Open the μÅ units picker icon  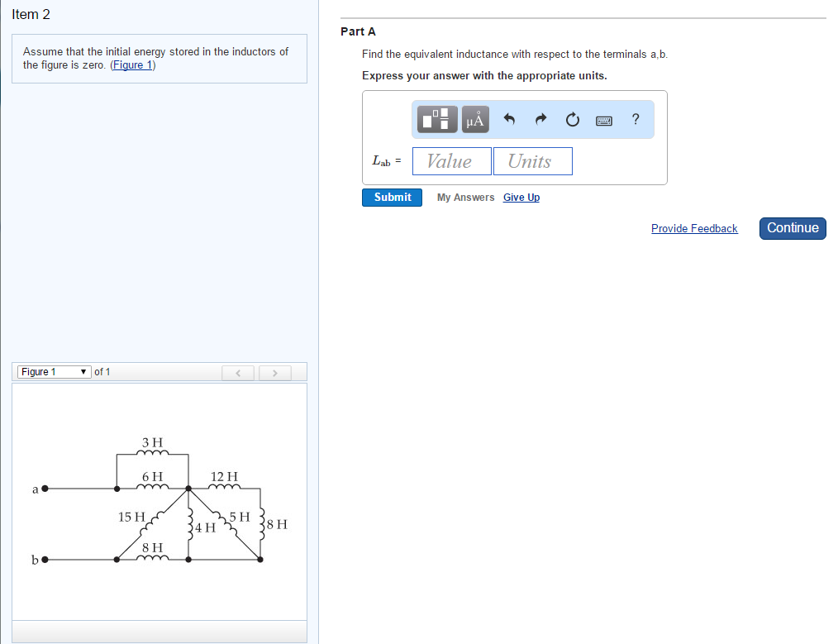(x=474, y=119)
